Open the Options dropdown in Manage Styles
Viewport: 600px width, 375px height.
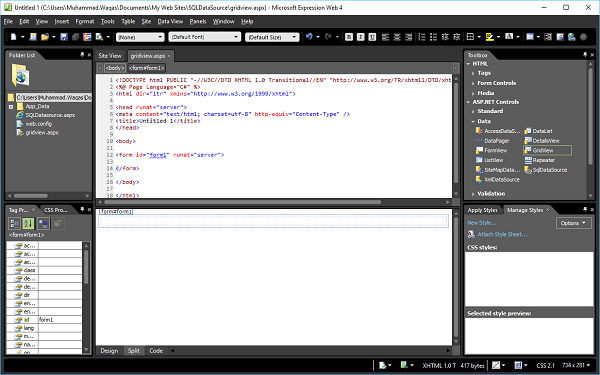(x=573, y=223)
